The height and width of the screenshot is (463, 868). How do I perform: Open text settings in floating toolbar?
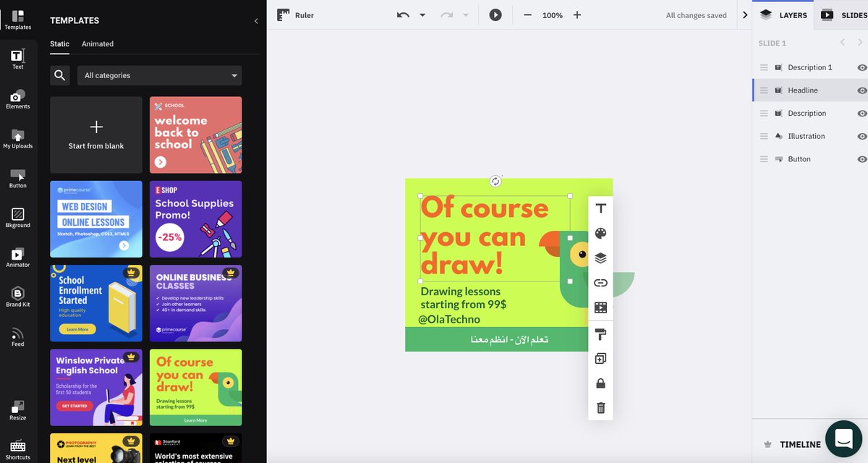tap(600, 208)
